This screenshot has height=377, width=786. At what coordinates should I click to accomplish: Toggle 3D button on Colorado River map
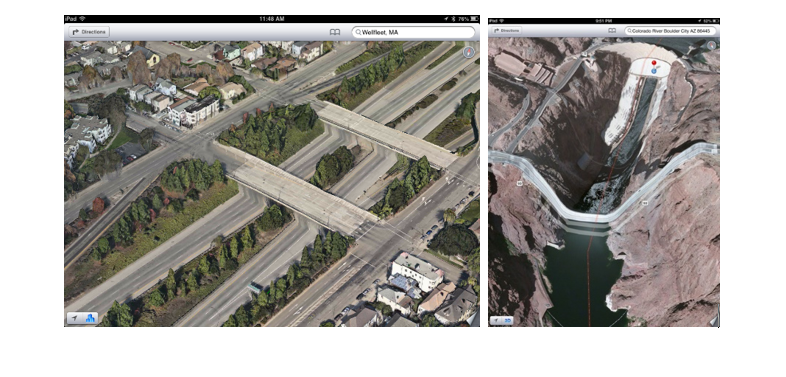(507, 320)
